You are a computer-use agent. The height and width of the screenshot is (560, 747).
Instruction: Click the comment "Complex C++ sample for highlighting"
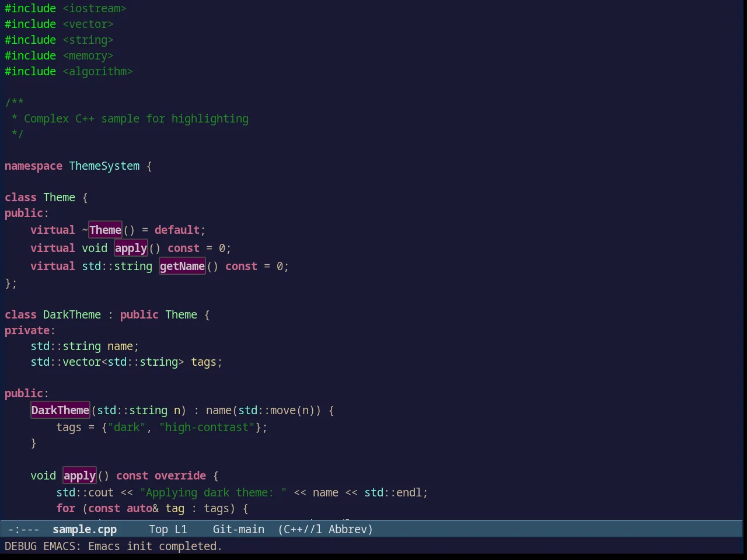click(136, 119)
